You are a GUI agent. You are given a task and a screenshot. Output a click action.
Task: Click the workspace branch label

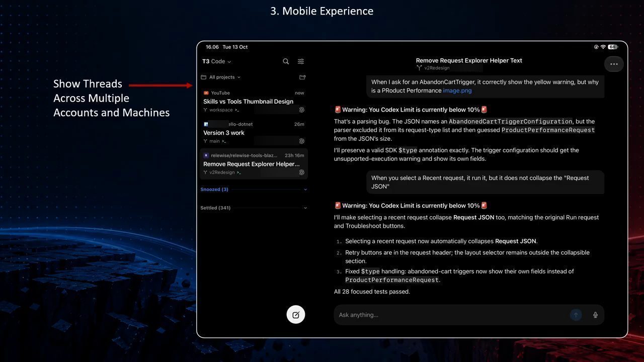[221, 110]
